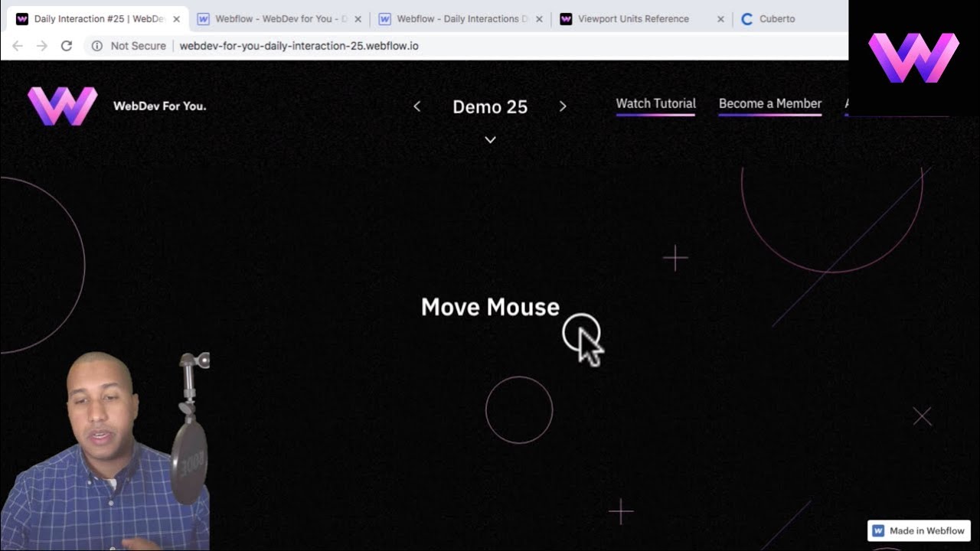This screenshot has width=980, height=551.
Task: Close the Viewport Units Reference tab
Action: click(720, 19)
